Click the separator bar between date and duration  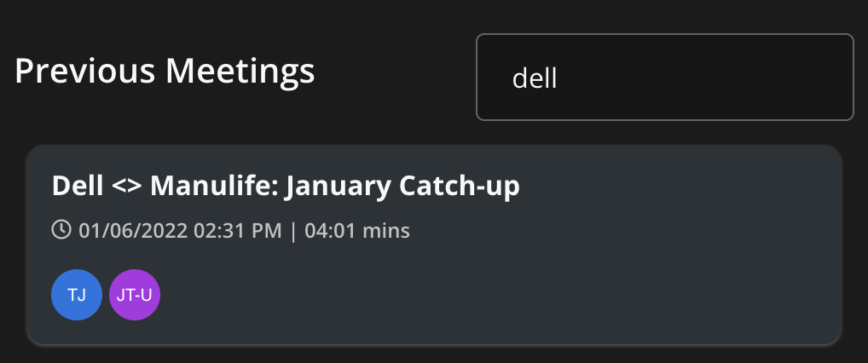(x=293, y=230)
